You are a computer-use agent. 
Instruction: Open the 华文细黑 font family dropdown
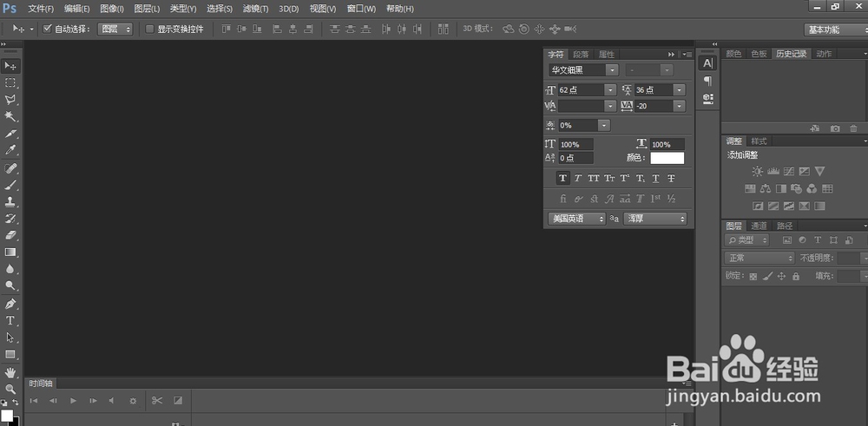612,70
